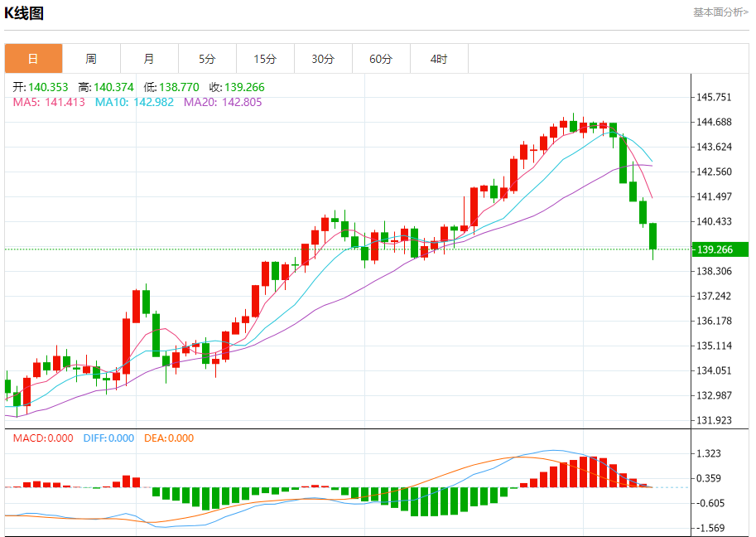Click the 143.624 price axis label
This screenshot has width=756, height=537.
point(714,148)
